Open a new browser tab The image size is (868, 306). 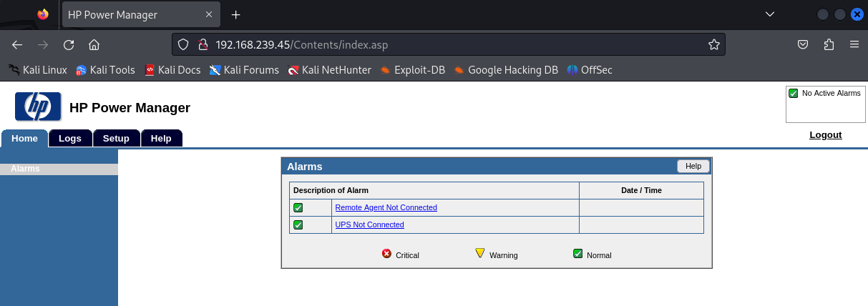pyautogui.click(x=236, y=14)
